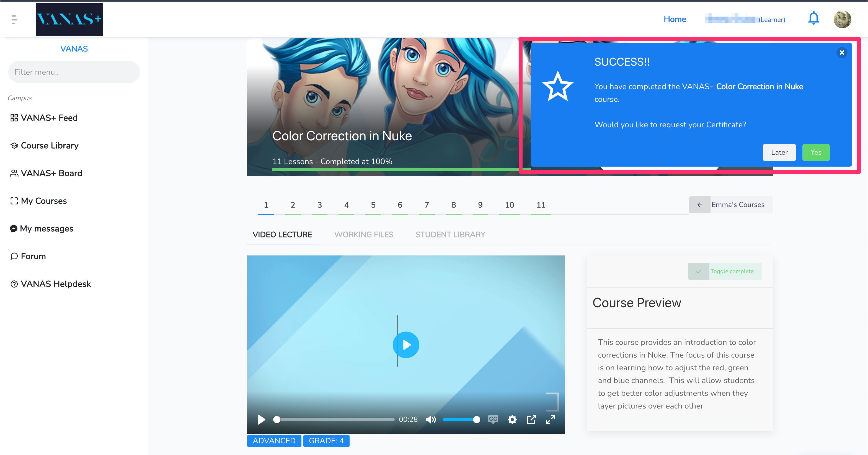Image resolution: width=868 pixels, height=455 pixels.
Task: Open video settings gear
Action: [512, 419]
